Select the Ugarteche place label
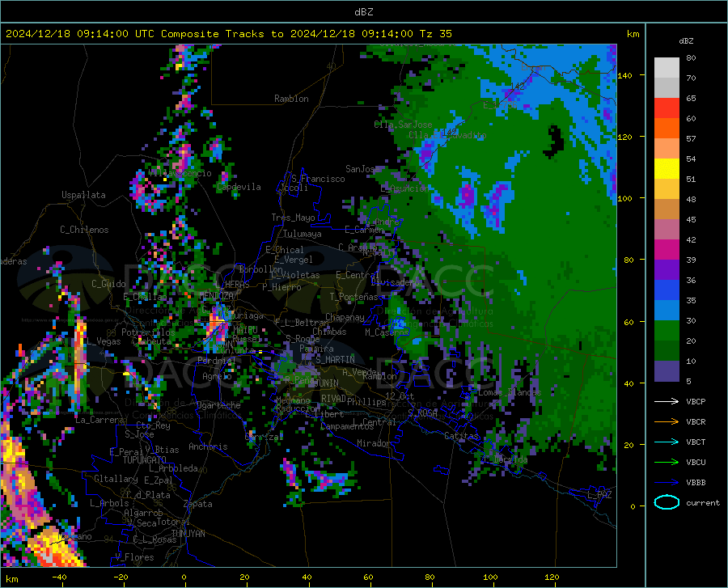 [x=218, y=405]
